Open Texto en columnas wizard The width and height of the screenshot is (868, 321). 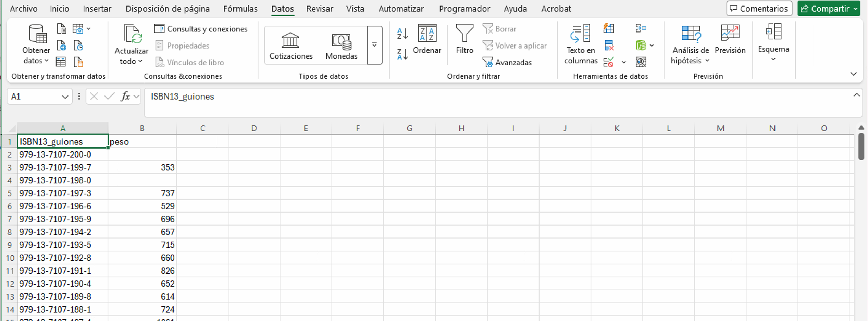point(581,44)
